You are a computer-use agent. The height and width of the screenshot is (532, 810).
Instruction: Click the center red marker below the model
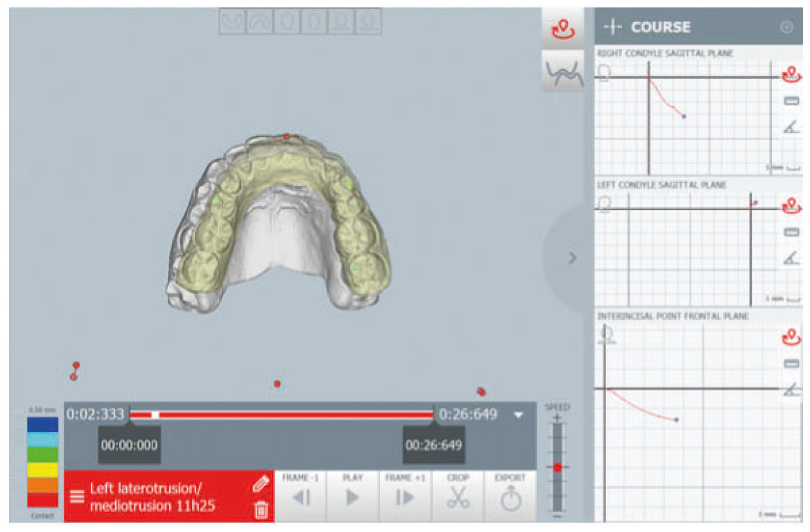[x=277, y=384]
